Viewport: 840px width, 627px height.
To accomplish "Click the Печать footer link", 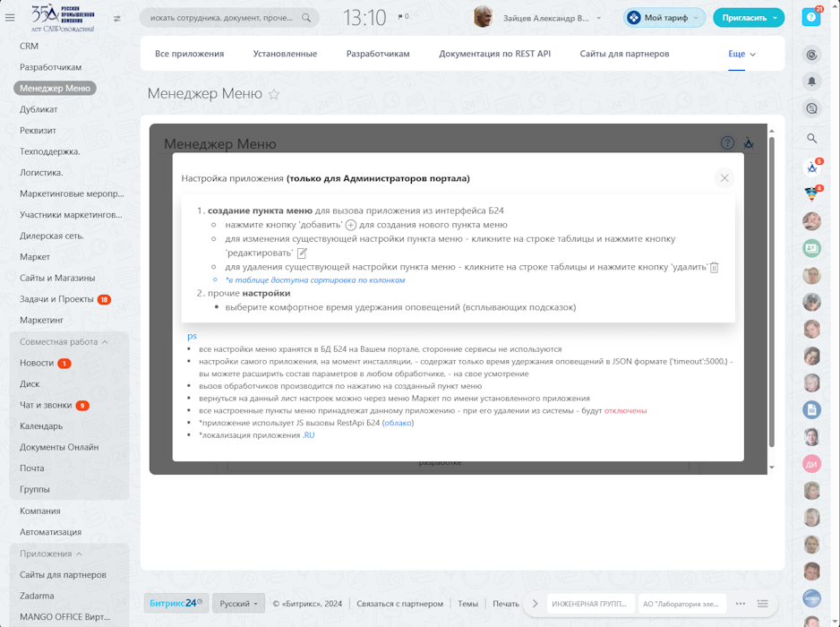I will click(x=506, y=604).
